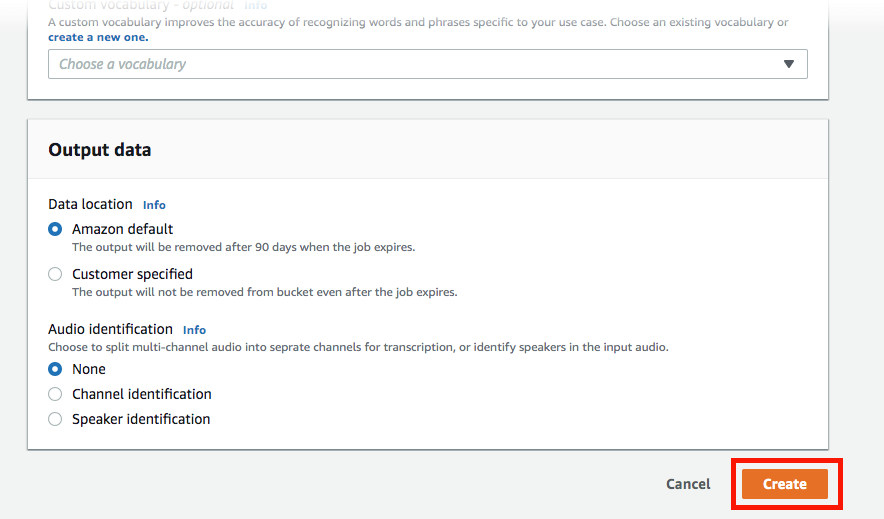Select the Customer specified radio button
Screen dimensions: 884x519
tap(55, 274)
